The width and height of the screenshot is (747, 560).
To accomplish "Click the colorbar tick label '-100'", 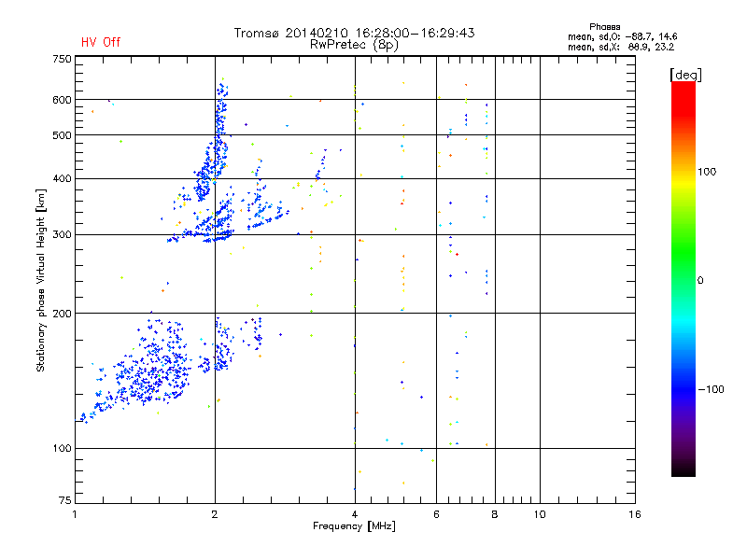I will [712, 389].
